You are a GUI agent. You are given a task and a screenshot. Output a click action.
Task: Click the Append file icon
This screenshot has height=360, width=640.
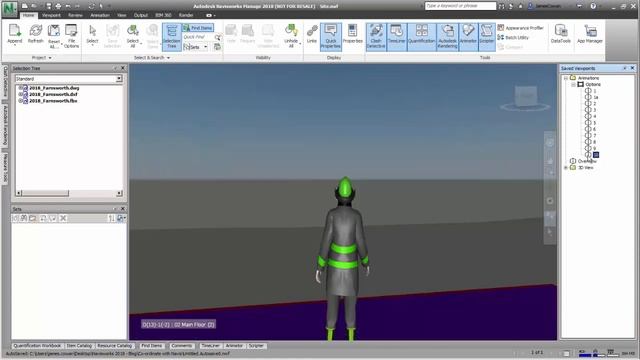click(x=15, y=34)
